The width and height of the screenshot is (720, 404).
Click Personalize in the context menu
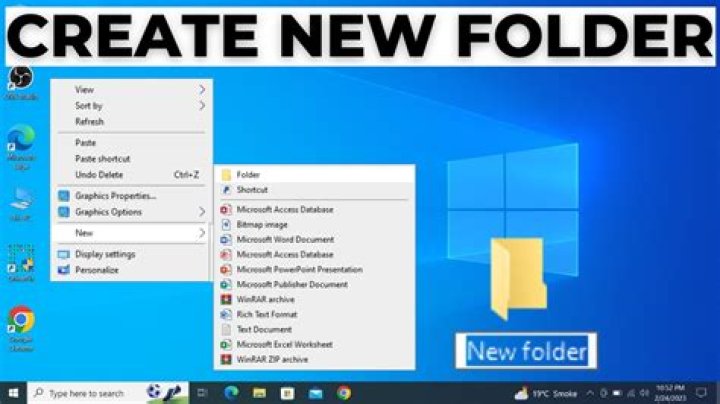coord(96,270)
